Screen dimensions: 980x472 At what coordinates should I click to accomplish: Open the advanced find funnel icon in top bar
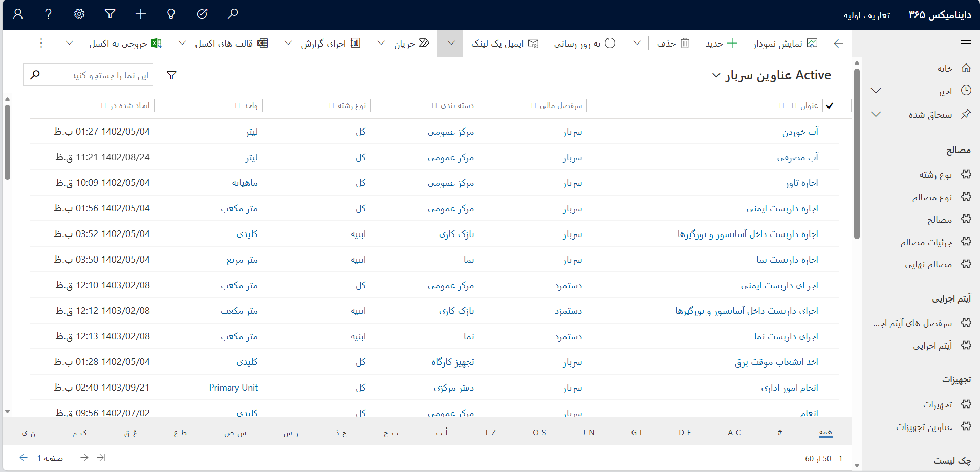click(110, 14)
